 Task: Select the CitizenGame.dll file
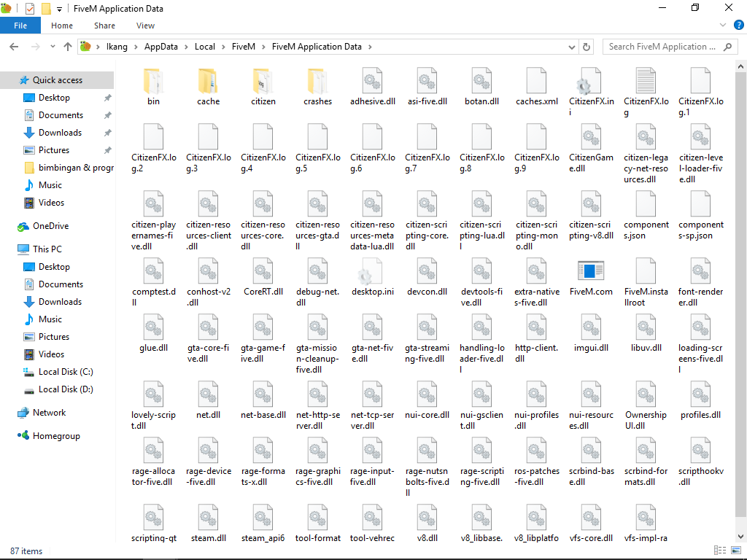[591, 148]
